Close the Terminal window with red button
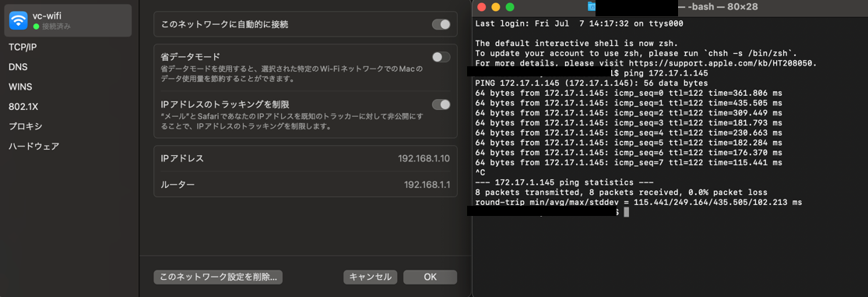This screenshot has height=297, width=868. (482, 7)
